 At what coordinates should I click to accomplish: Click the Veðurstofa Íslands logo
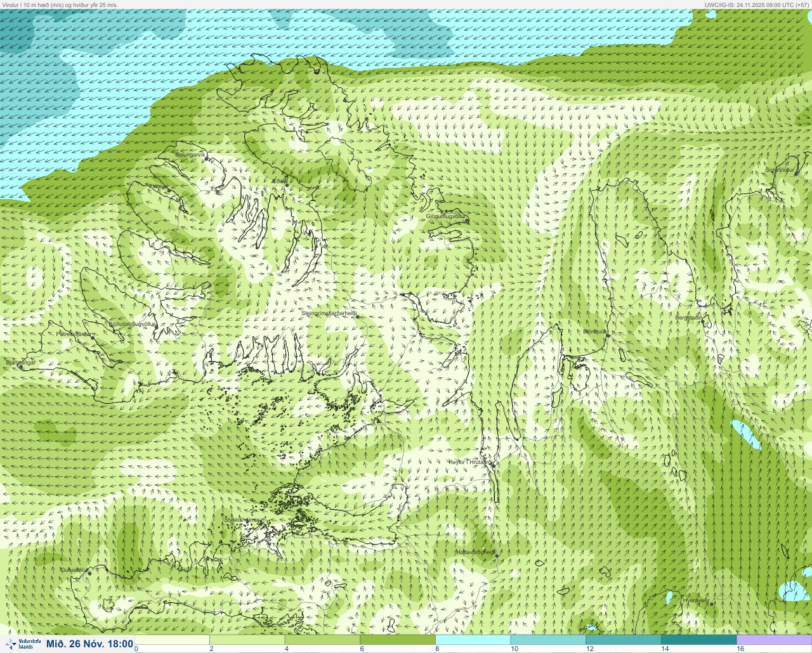[22, 644]
